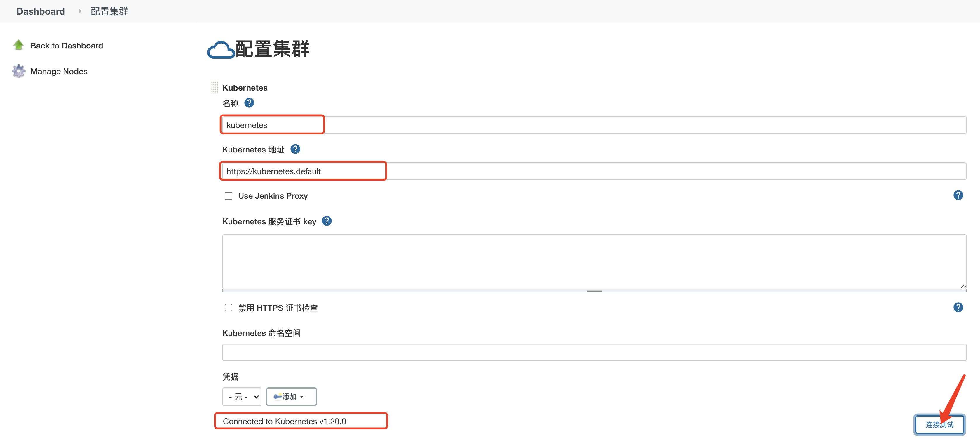Enable the Use Jenkins Proxy checkbox
This screenshot has width=980, height=444.
click(x=229, y=196)
